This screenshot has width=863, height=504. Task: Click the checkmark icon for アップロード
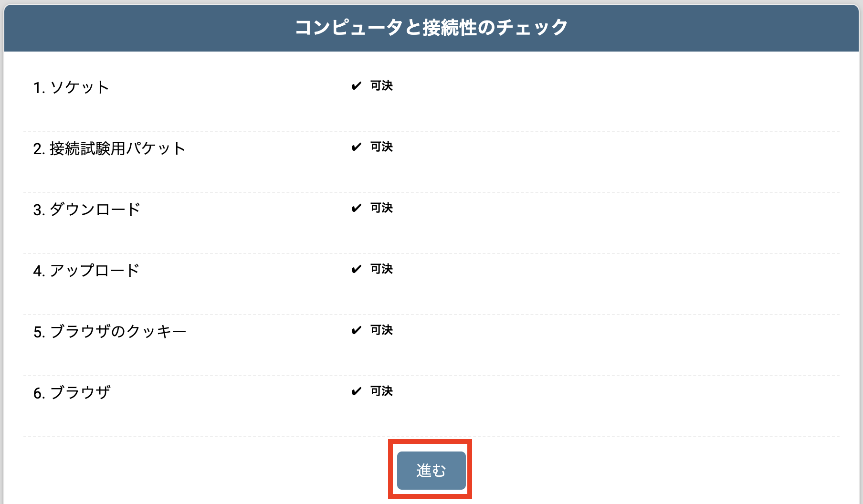[356, 269]
